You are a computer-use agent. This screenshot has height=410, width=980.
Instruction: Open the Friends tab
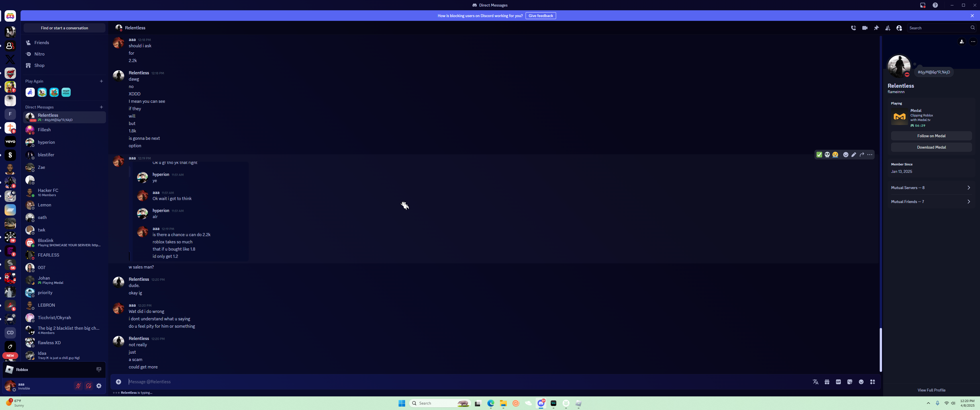point(42,43)
